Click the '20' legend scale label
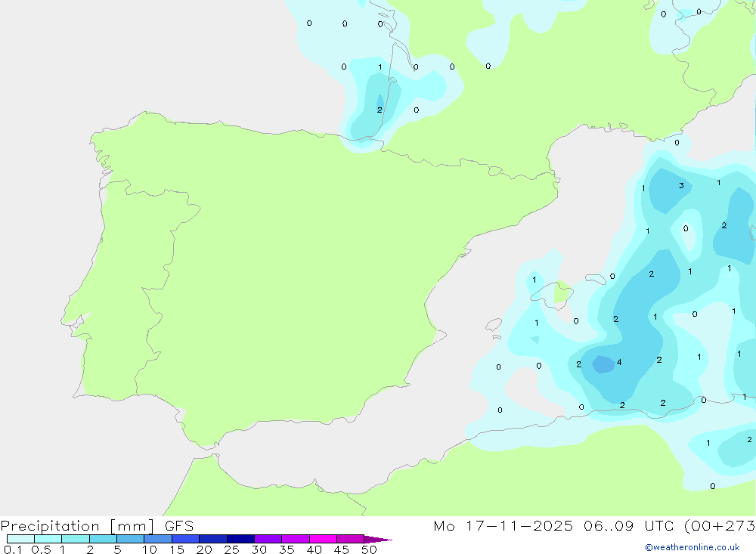 tap(204, 549)
